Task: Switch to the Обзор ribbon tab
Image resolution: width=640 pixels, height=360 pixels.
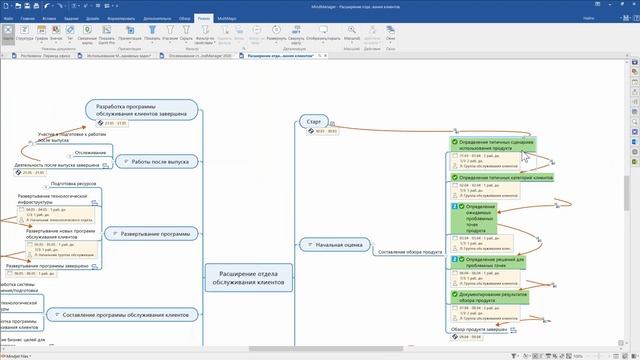Action: click(184, 18)
